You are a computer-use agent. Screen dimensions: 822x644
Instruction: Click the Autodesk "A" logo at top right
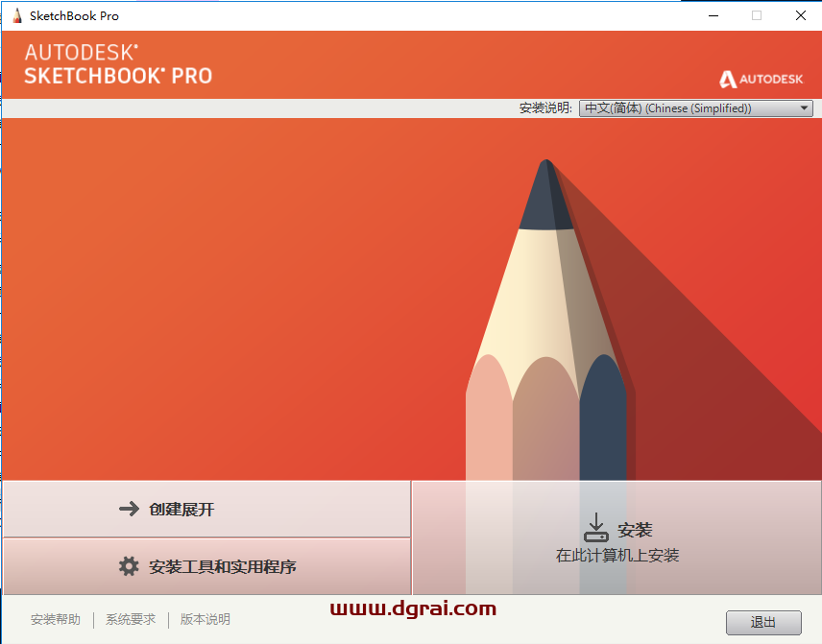pyautogui.click(x=728, y=79)
